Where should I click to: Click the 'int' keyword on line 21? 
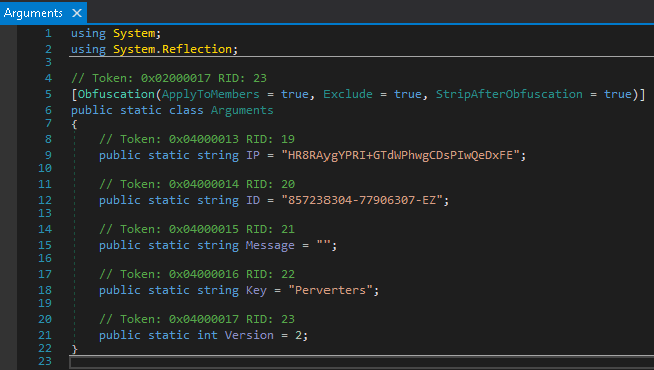[207, 336]
